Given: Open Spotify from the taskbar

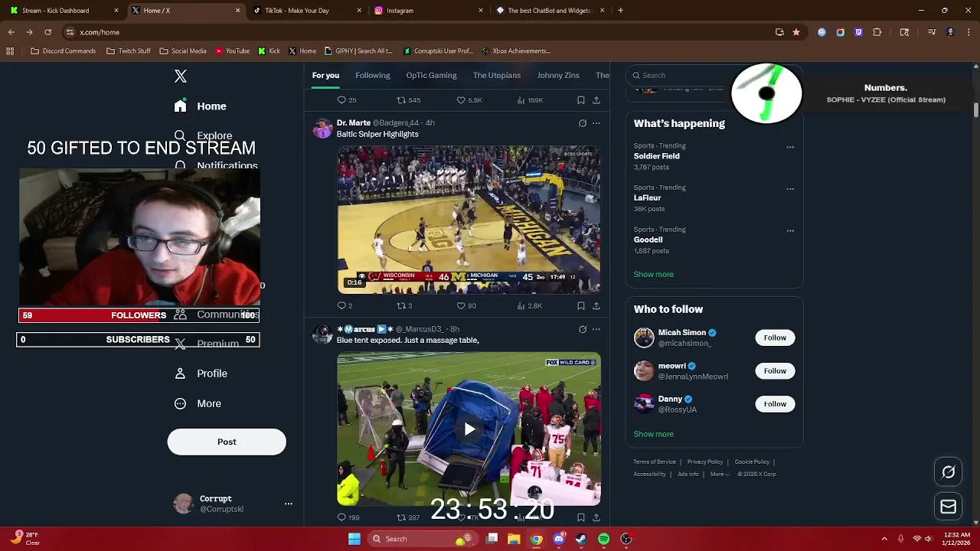Looking at the screenshot, I should click(x=603, y=539).
